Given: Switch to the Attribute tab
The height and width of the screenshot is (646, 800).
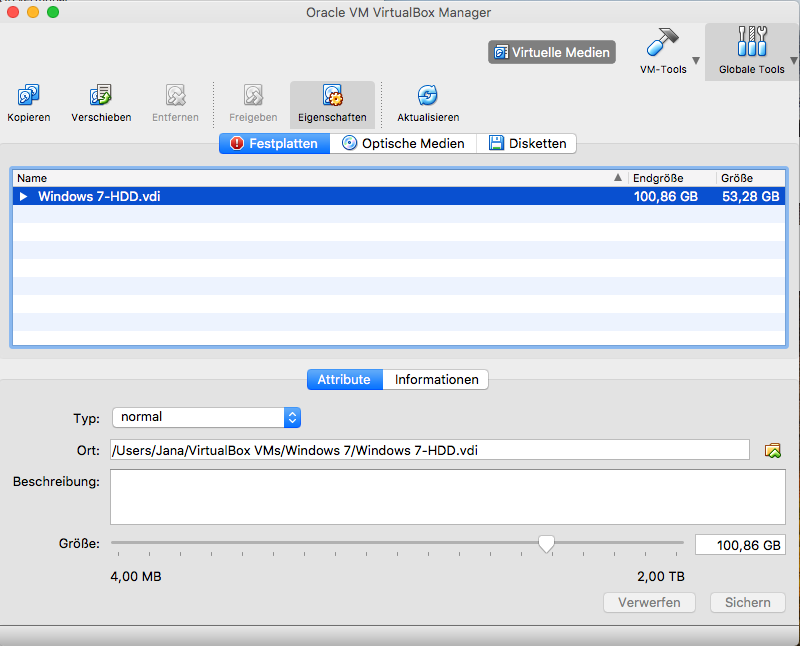Looking at the screenshot, I should click(344, 380).
